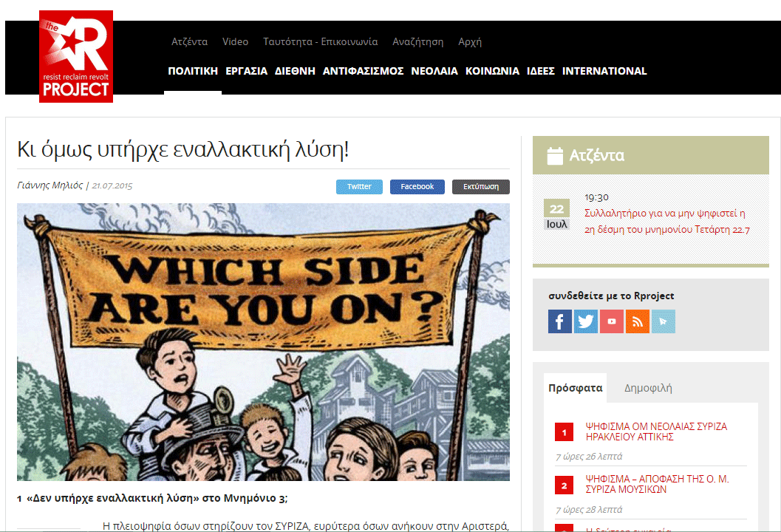Open the Rproject Facebook page icon
This screenshot has width=781, height=532.
click(560, 321)
